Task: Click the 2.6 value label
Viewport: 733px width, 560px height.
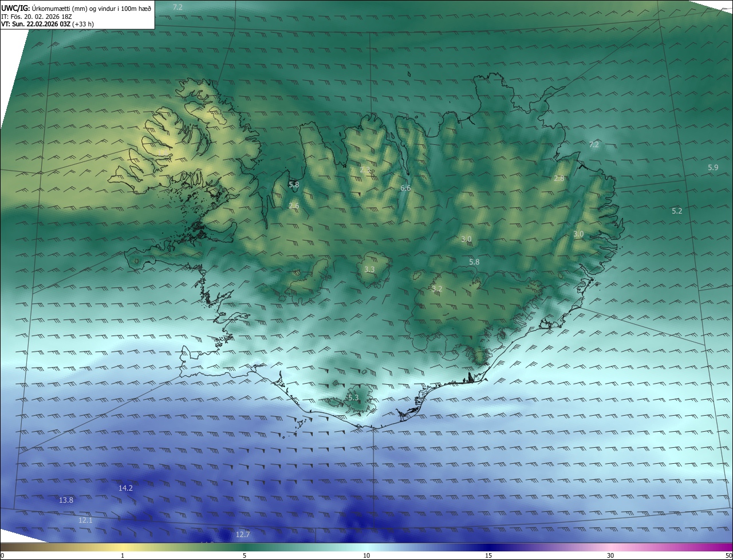Action: pyautogui.click(x=294, y=206)
